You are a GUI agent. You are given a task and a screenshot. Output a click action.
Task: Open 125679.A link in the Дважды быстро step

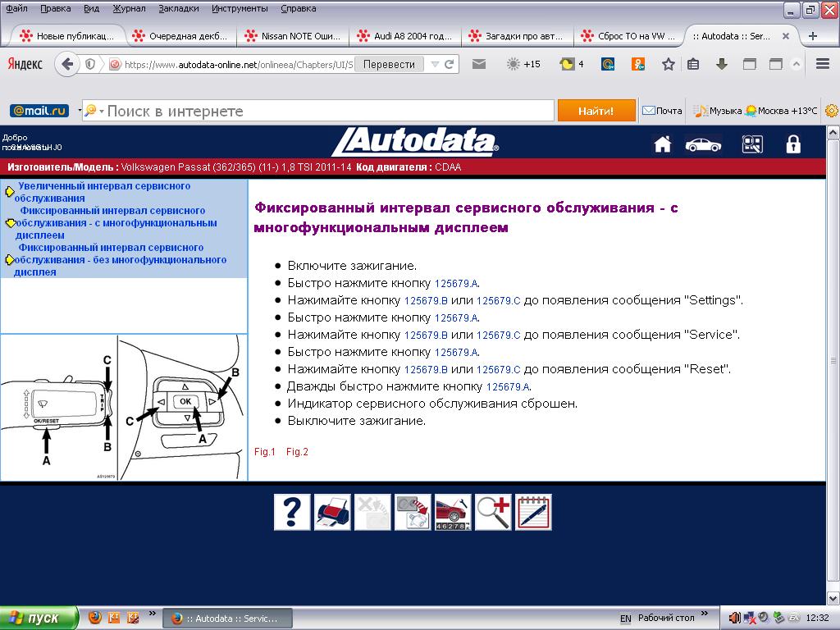[508, 387]
